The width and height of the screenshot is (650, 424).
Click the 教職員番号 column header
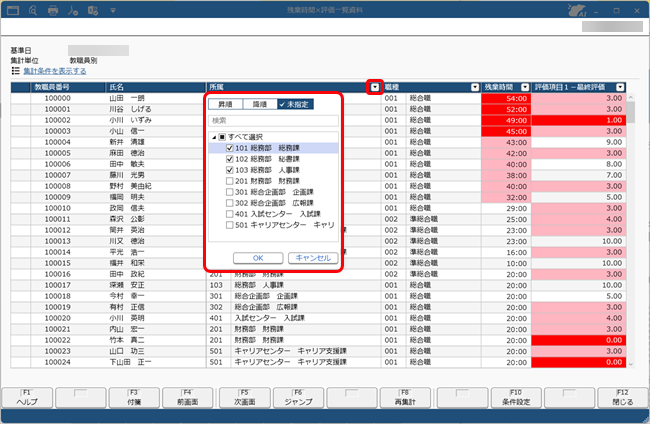[x=68, y=87]
